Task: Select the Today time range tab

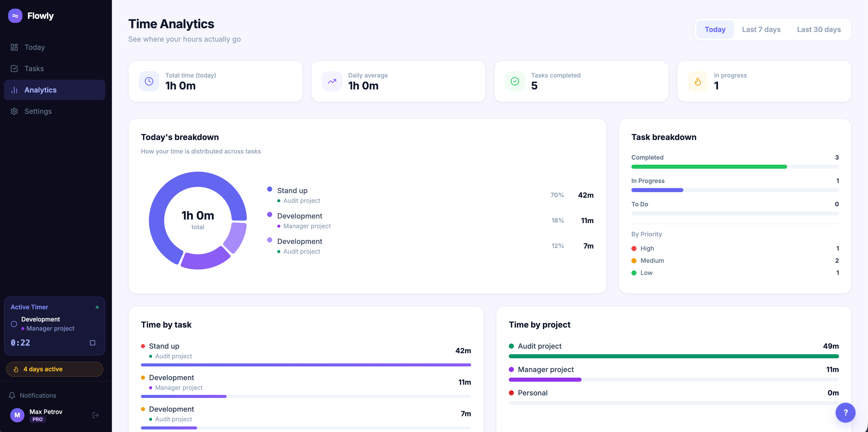Action: tap(715, 30)
